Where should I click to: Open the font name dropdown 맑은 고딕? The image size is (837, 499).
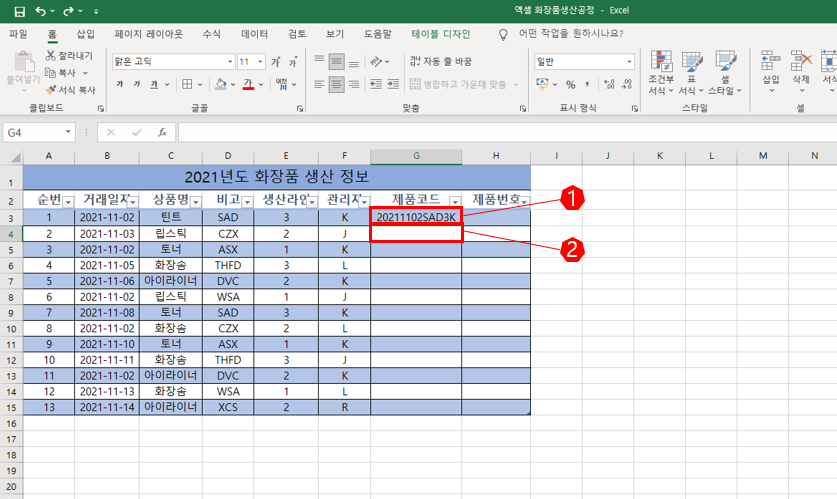click(230, 62)
